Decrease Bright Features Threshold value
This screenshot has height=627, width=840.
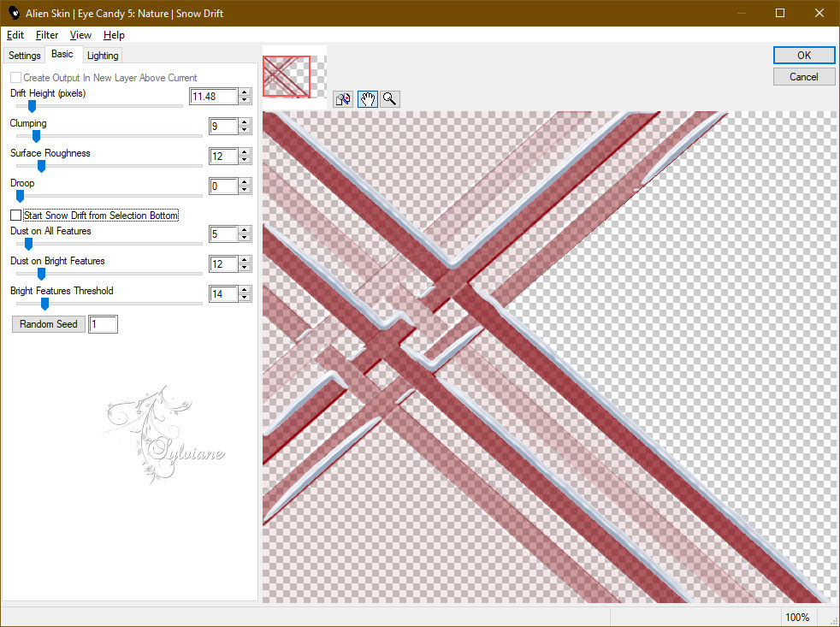click(x=245, y=298)
